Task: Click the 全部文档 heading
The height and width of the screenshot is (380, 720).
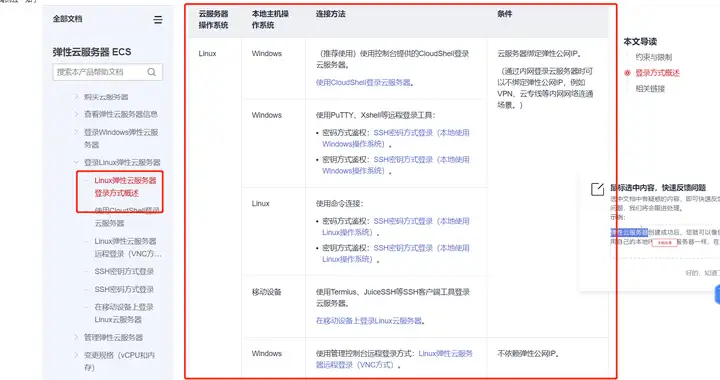Action: click(68, 19)
